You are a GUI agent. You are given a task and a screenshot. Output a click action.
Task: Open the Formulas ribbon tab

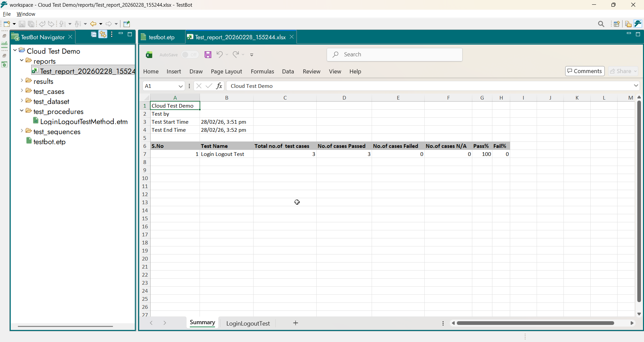[262, 71]
